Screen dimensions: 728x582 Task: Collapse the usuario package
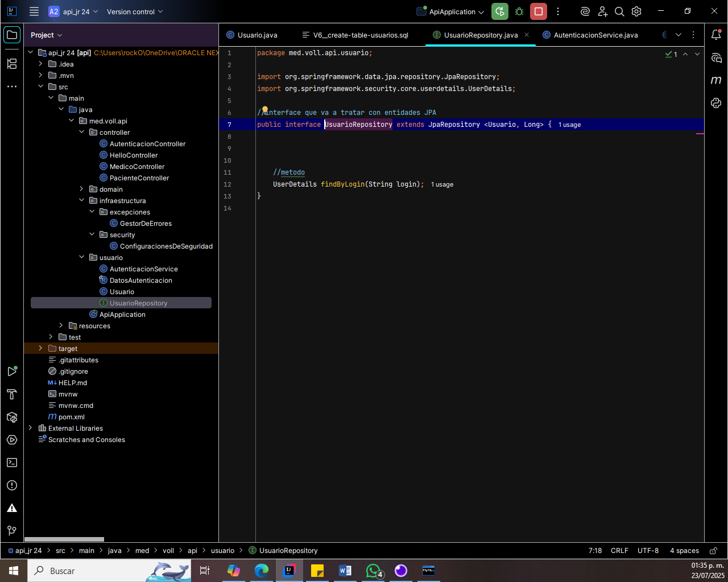pos(81,257)
